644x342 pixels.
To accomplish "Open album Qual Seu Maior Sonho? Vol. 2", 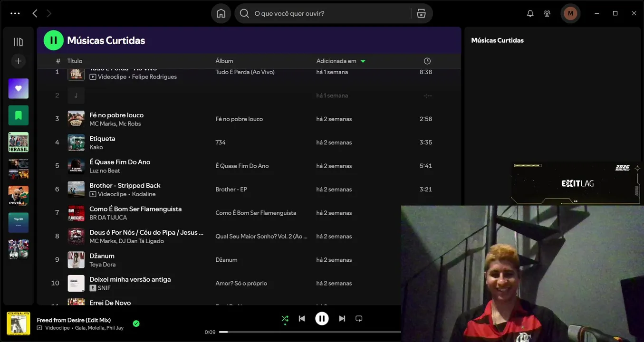I will click(261, 236).
